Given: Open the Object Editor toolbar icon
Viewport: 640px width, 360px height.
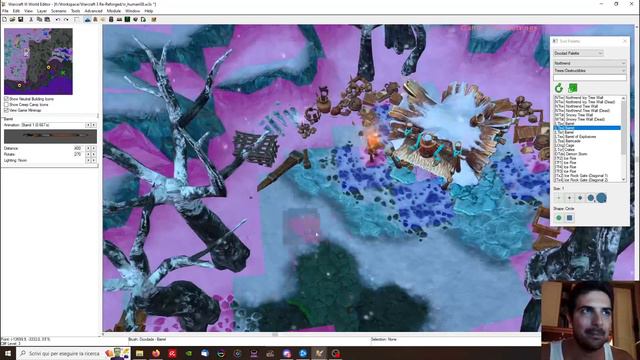Looking at the screenshot, I should click(x=111, y=20).
